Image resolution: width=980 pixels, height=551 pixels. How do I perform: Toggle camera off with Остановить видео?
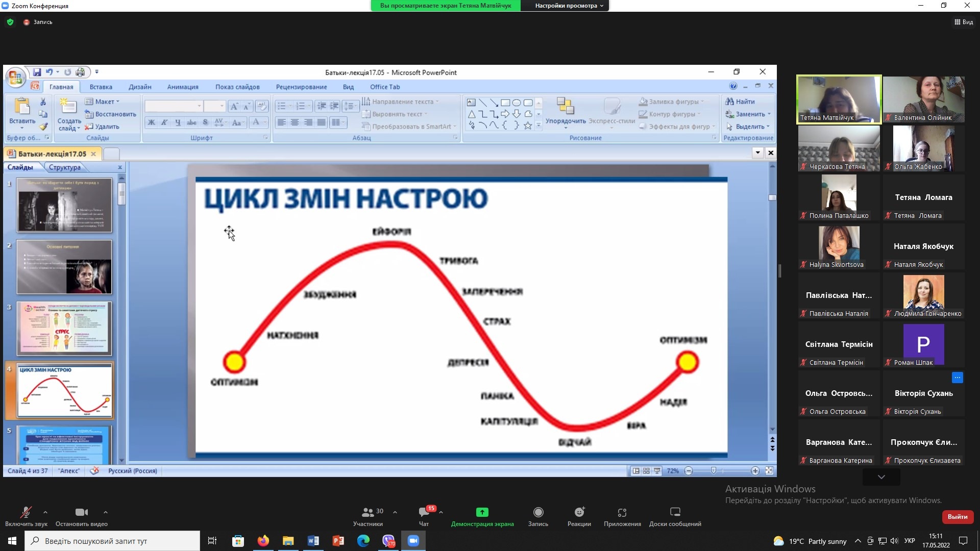[81, 513]
